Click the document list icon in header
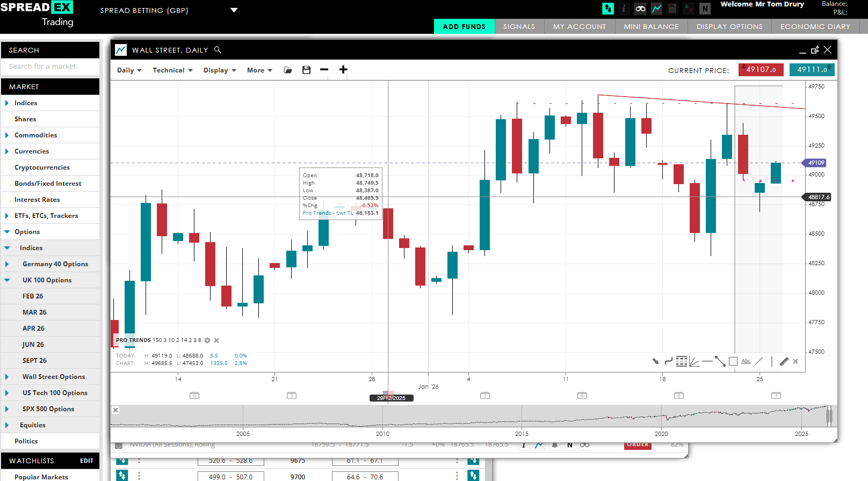 pyautogui.click(x=672, y=9)
